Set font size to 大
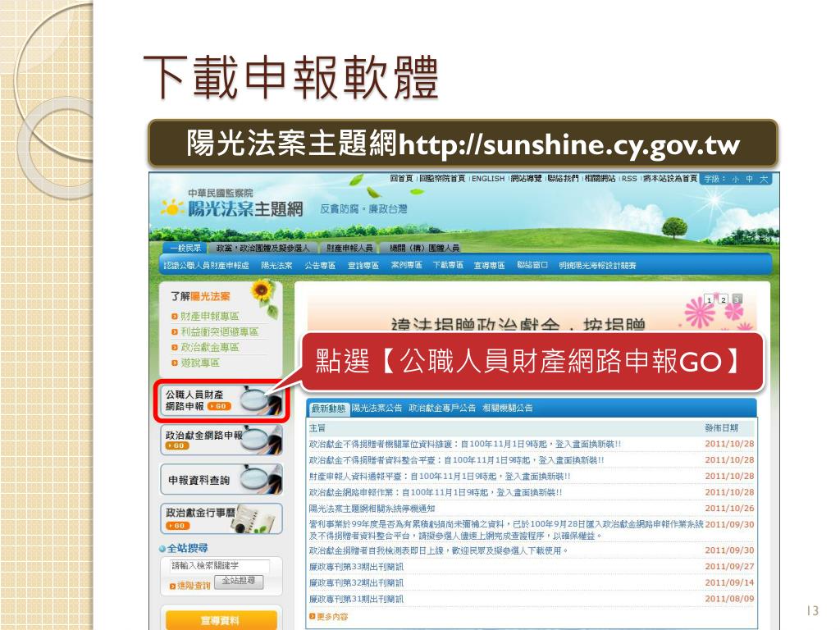Image resolution: width=840 pixels, height=630 pixels. (764, 179)
